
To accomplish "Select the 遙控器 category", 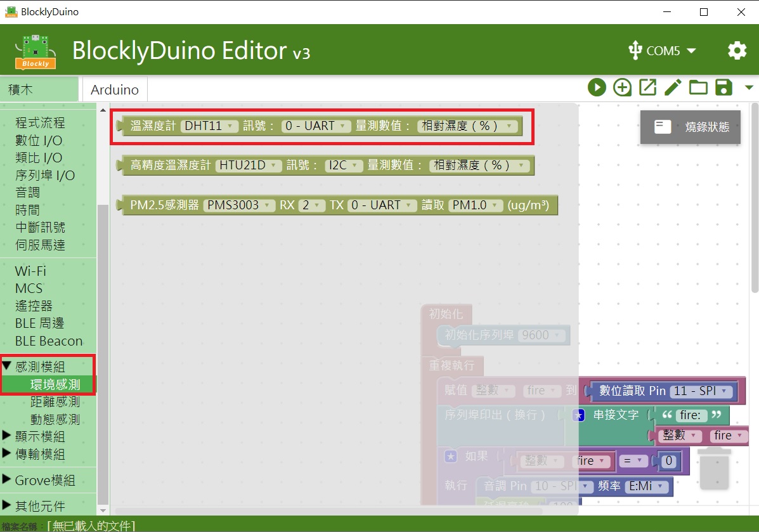I will click(34, 306).
